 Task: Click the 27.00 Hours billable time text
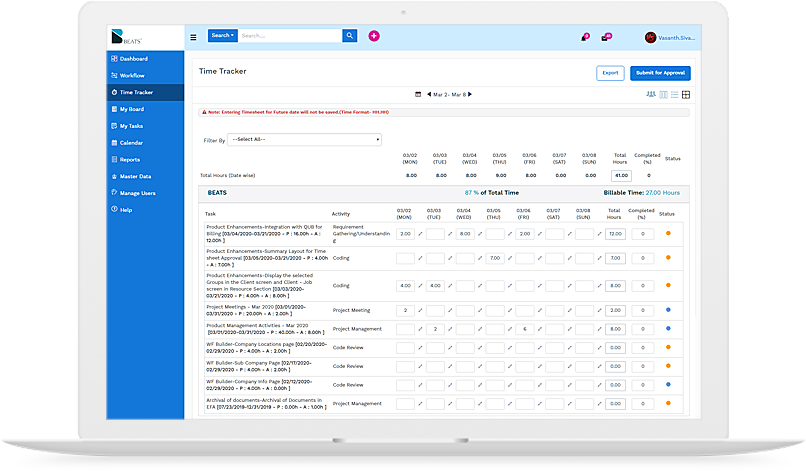663,193
